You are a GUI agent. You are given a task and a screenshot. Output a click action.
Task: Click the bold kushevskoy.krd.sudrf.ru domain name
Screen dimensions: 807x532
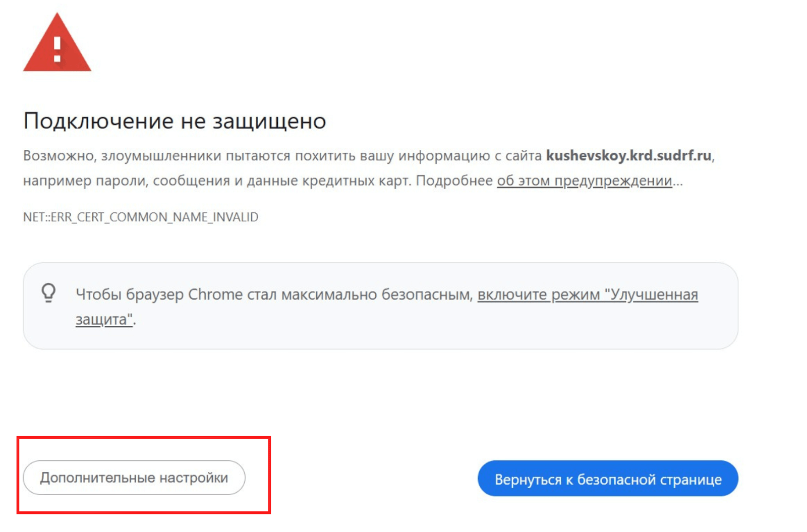click(x=628, y=155)
